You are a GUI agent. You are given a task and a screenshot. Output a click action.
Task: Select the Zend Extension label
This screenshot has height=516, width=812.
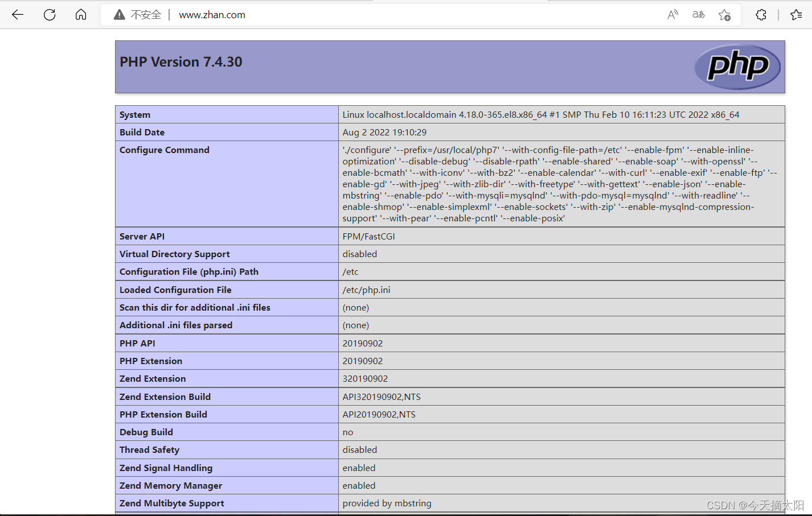click(x=153, y=378)
